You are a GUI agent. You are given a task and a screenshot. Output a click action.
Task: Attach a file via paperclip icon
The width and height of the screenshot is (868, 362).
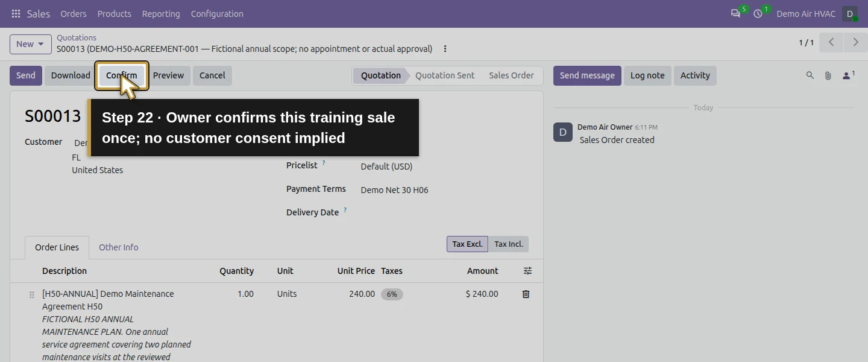pos(828,75)
